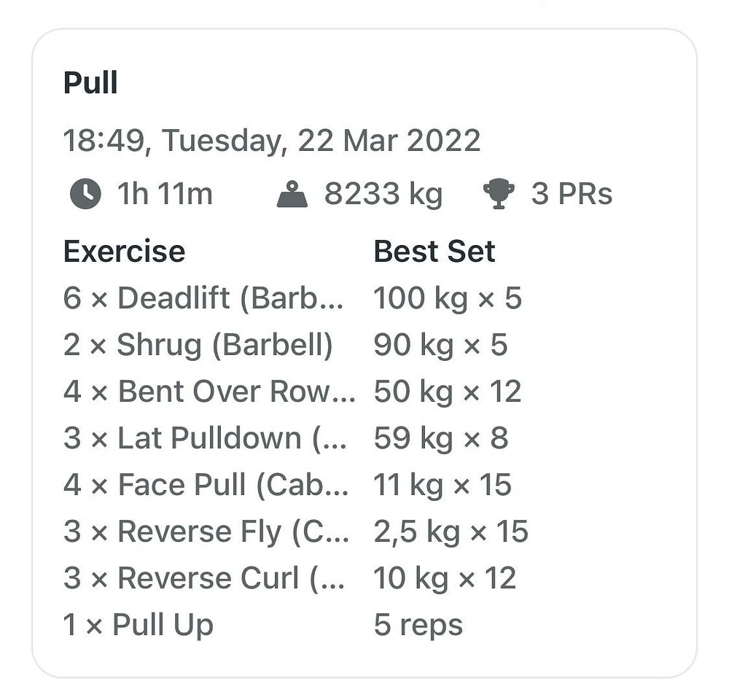
Task: Tap the 1h 11m duration text
Action: click(x=165, y=193)
